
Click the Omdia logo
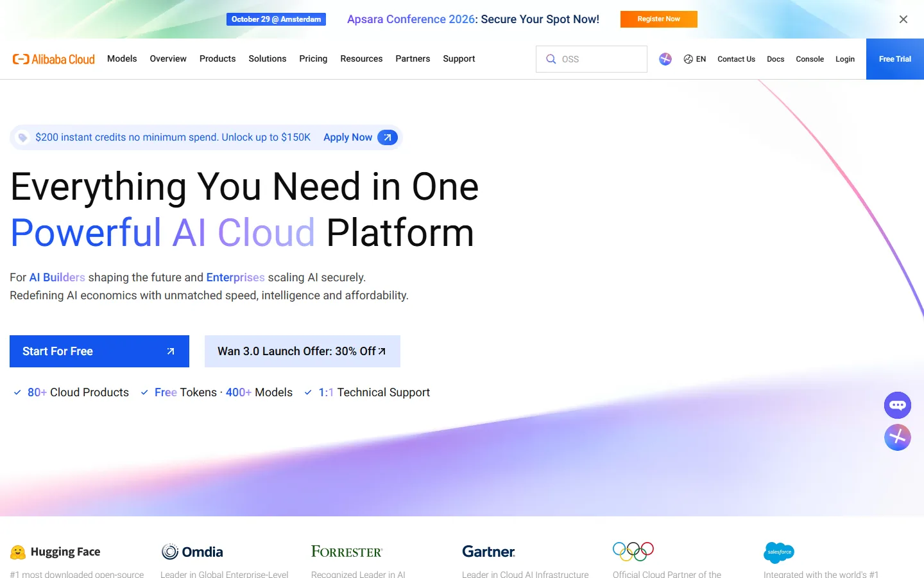tap(193, 552)
